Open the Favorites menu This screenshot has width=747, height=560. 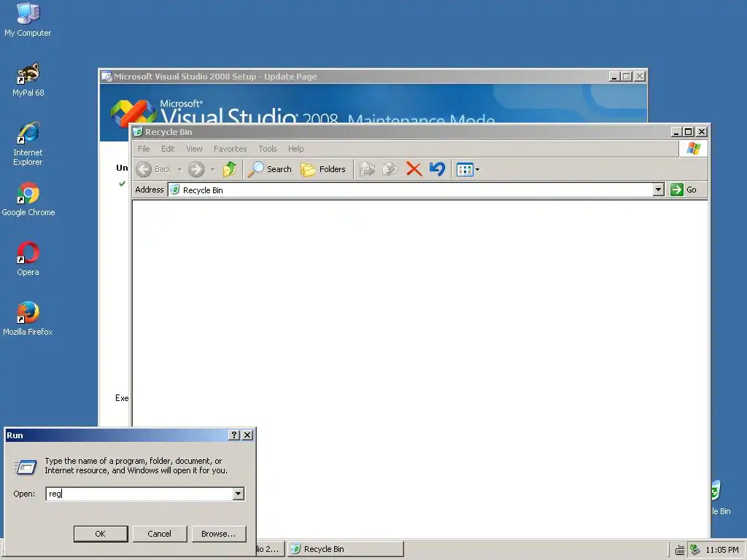(230, 149)
